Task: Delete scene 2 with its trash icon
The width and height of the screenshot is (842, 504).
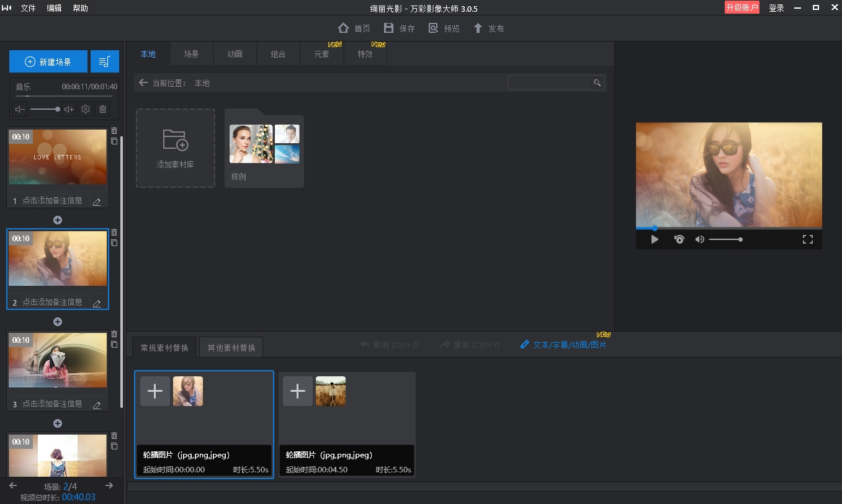Action: point(114,232)
